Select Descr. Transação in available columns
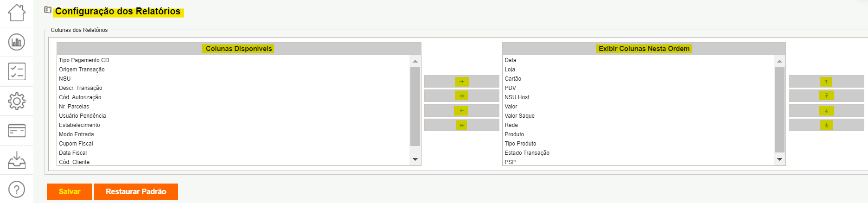Viewport: 868px width, 203px height. (x=234, y=88)
